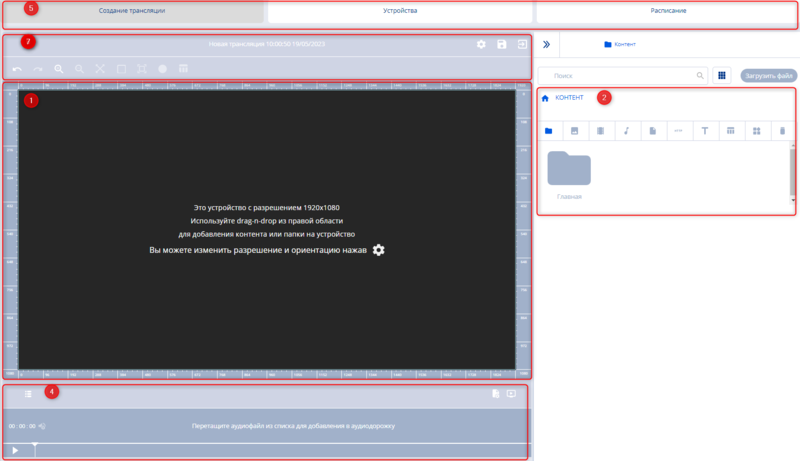This screenshot has width=800, height=461.
Task: Collapse the right panel with double chevron
Action: (545, 44)
